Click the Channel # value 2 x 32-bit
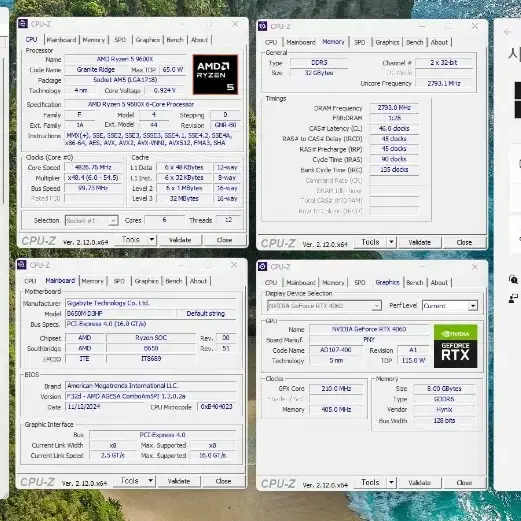The width and height of the screenshot is (521, 521). pos(444,62)
